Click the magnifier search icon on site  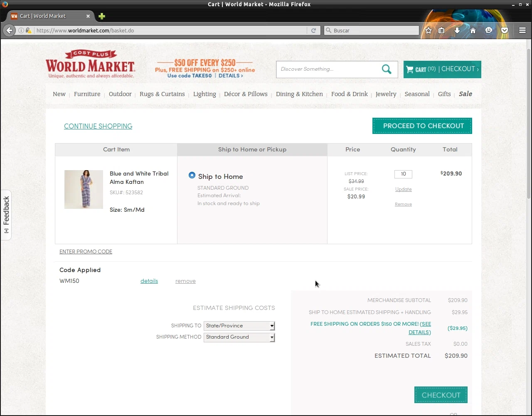pyautogui.click(x=387, y=69)
